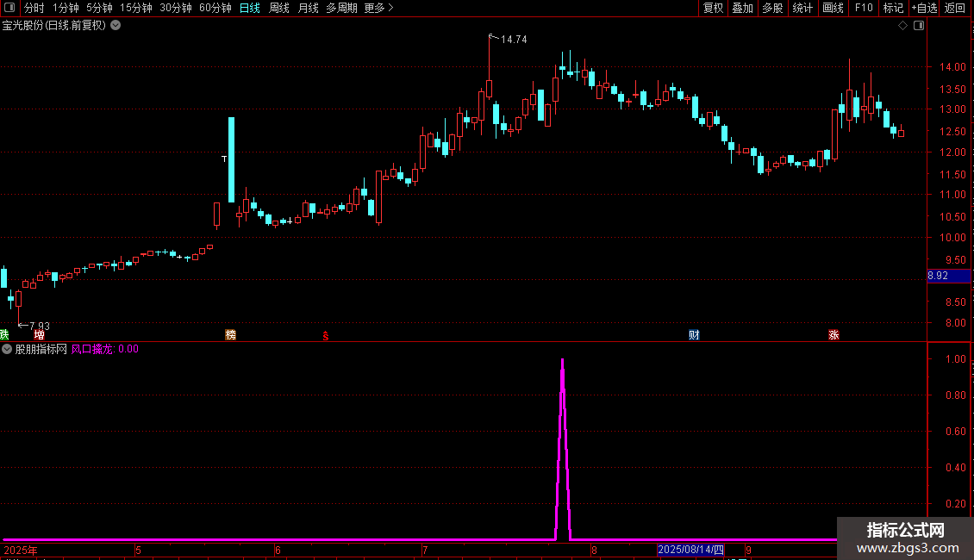Switch to 月线 monthly chart

coord(308,8)
